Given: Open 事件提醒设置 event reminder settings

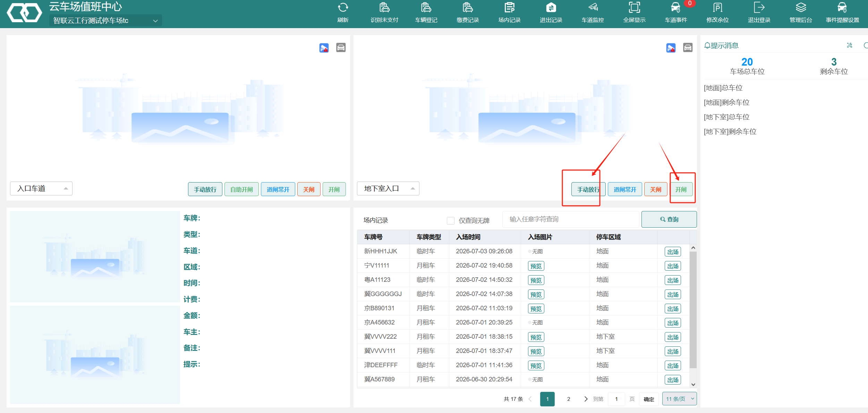Looking at the screenshot, I should point(842,13).
